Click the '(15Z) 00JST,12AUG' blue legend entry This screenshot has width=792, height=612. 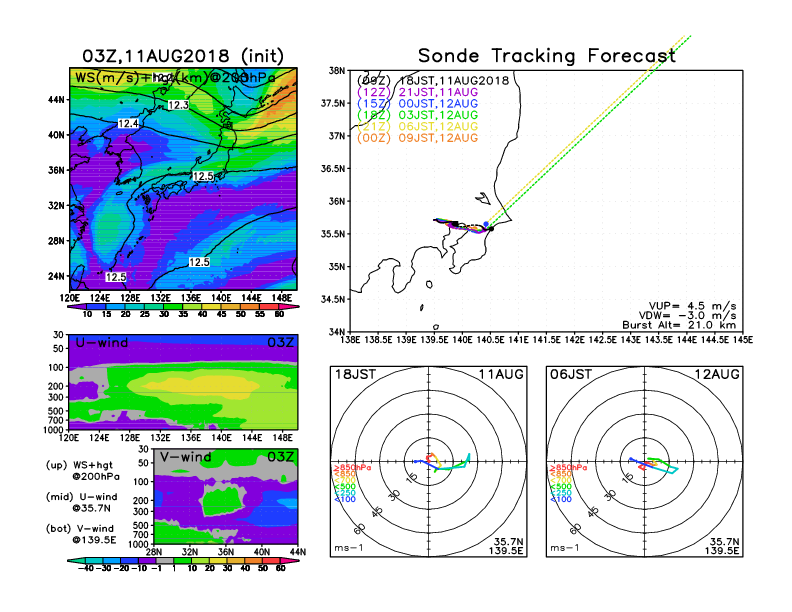coord(417,104)
